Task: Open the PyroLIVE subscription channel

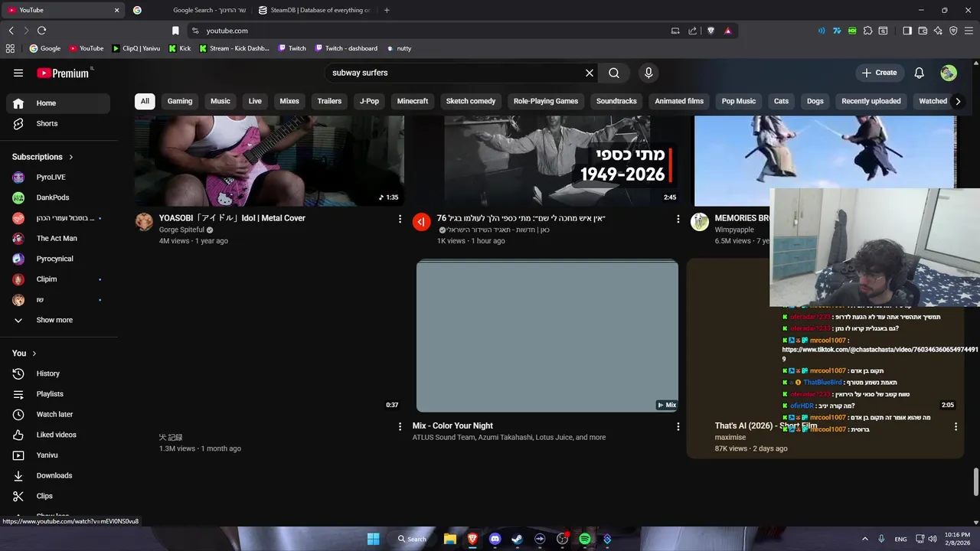Action: pos(58,177)
